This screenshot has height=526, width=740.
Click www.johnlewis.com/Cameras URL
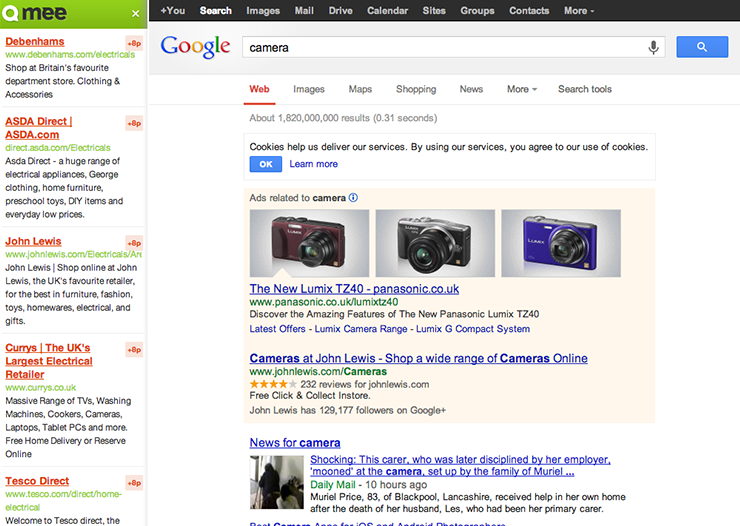[318, 372]
